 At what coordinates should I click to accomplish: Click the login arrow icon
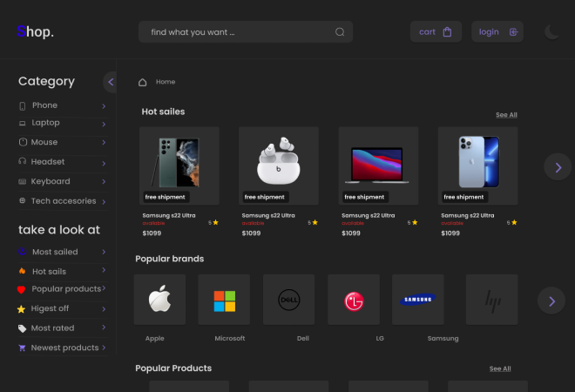513,32
